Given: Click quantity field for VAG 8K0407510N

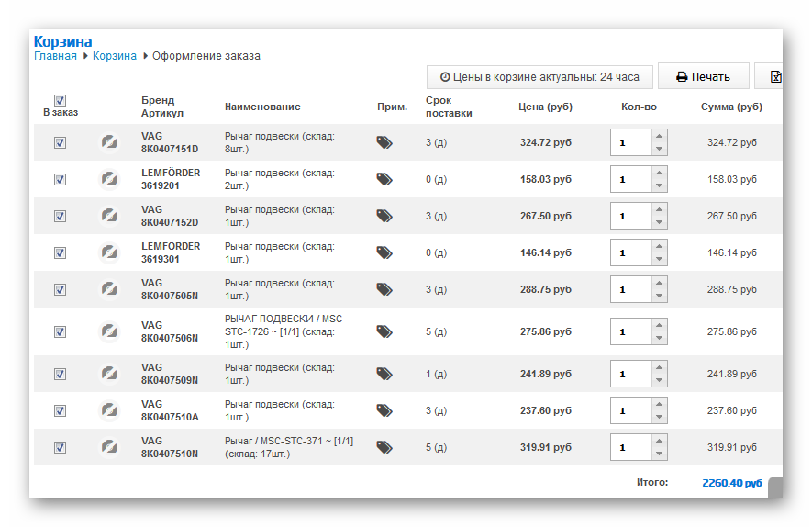Looking at the screenshot, I should pos(631,447).
